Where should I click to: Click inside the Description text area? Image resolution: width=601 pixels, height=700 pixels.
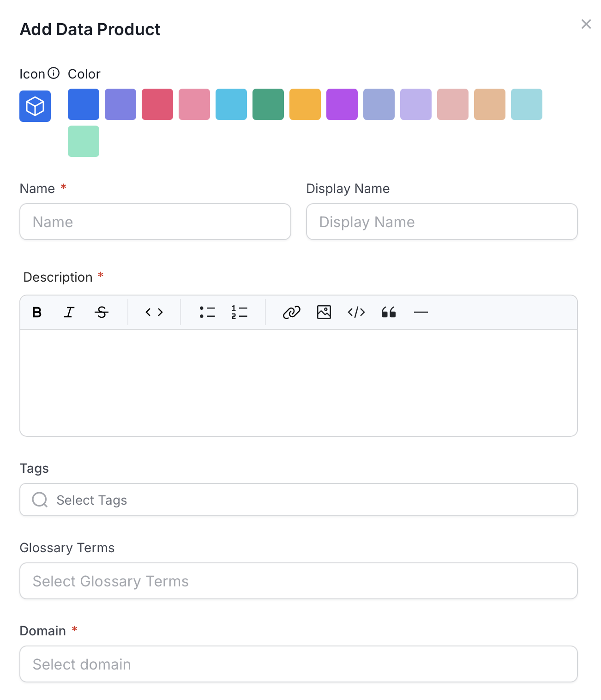click(299, 383)
